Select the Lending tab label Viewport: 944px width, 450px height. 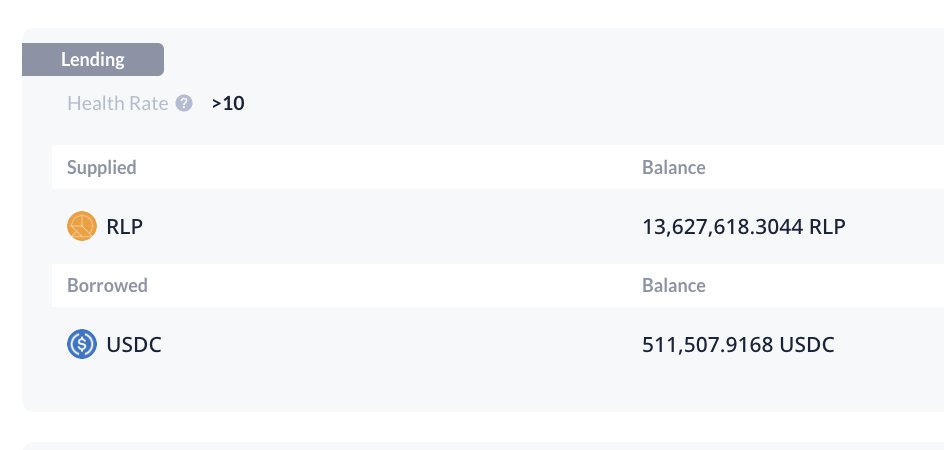(93, 59)
